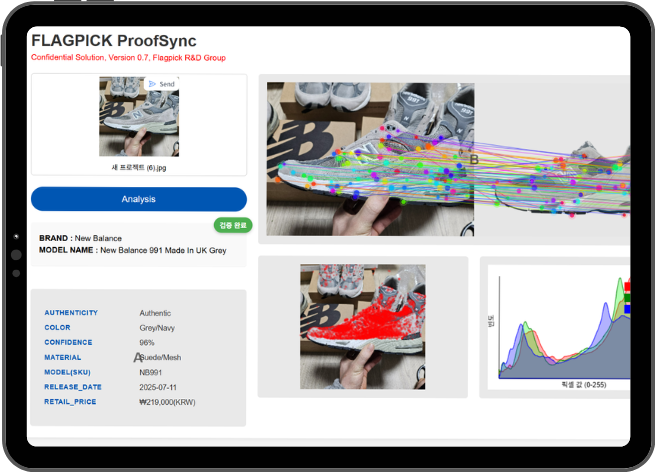Click the BRAND : New Balance line
655x472 pixels.
[x=81, y=238]
